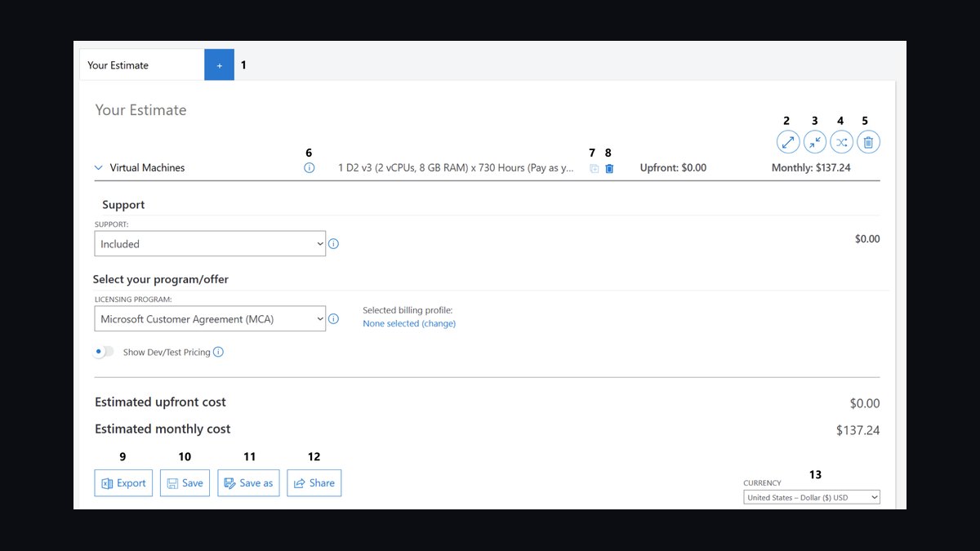Show the Dev/Test Pricing info tooltip
The height and width of the screenshot is (551, 980).
(218, 352)
